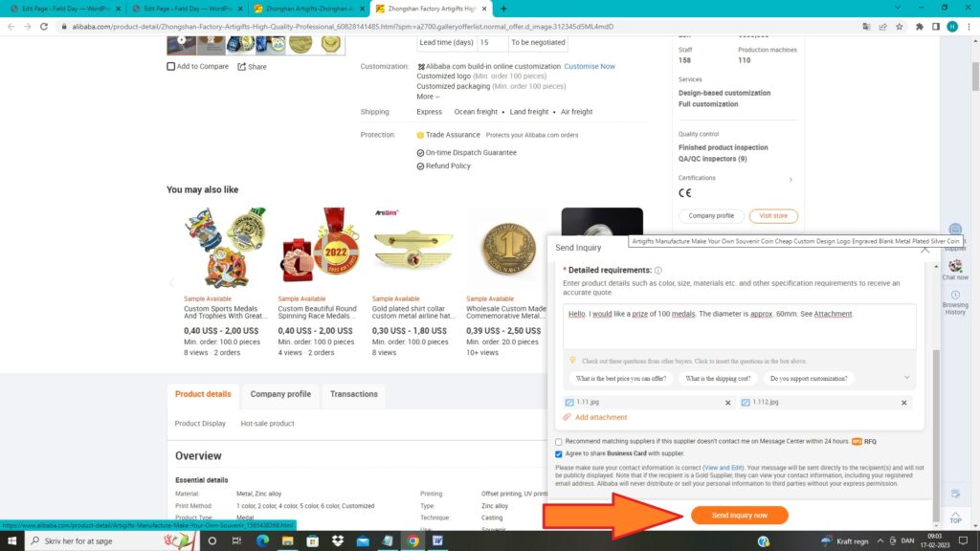Open Google Chrome from the taskbar

(x=412, y=540)
